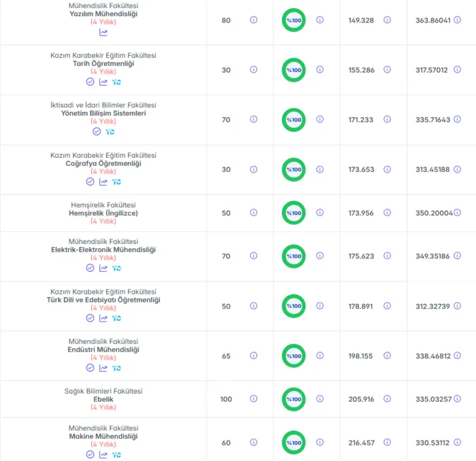Click checkmark badge under Elektrik-Elektronik Mühendisliği
This screenshot has height=461, width=476.
[x=90, y=268]
